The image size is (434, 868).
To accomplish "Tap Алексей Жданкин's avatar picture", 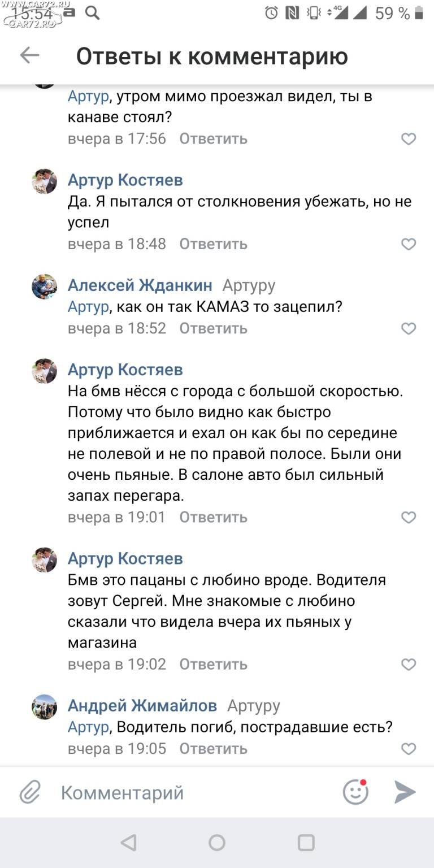I will tap(44, 287).
